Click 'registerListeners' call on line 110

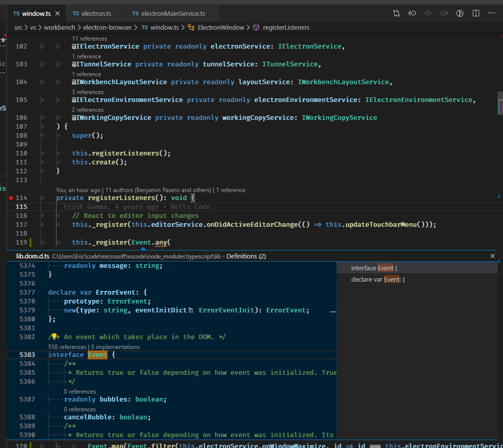[125, 153]
